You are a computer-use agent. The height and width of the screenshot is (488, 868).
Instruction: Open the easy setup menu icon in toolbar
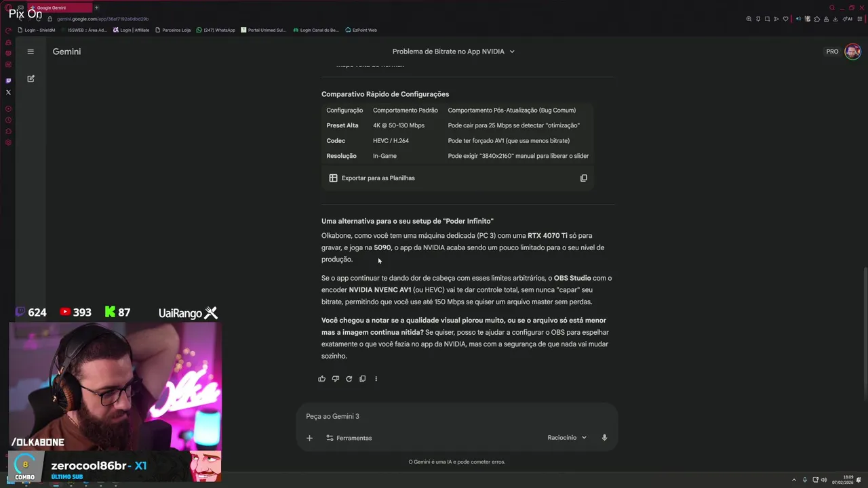pos(860,19)
